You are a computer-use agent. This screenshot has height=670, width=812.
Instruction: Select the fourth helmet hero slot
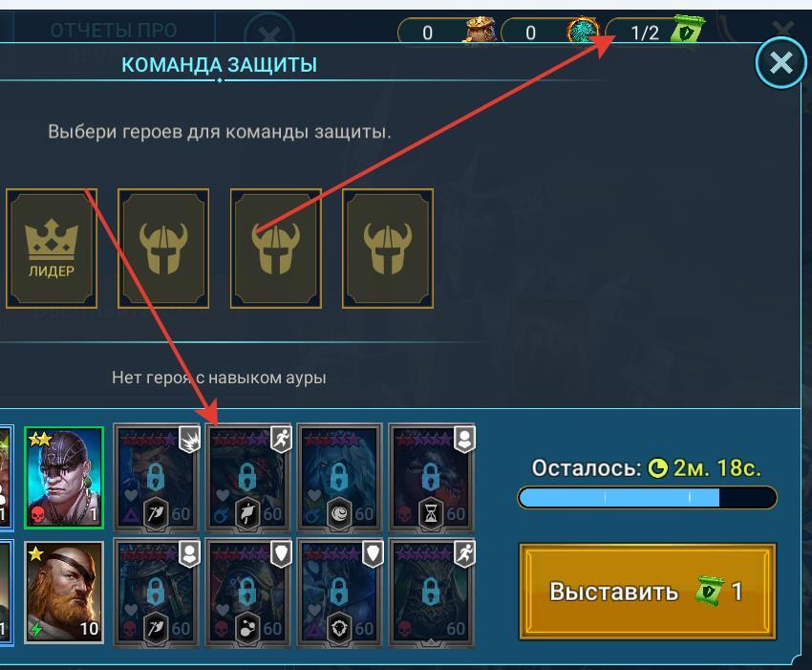click(387, 249)
